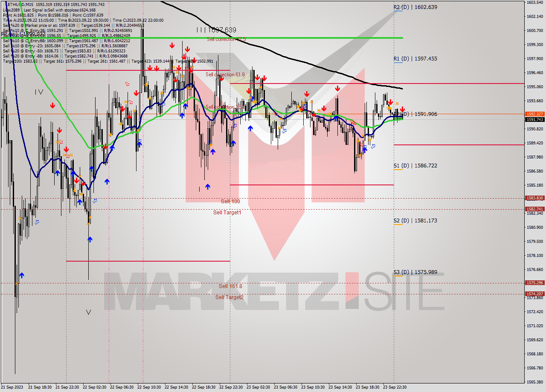This screenshot has width=546, height=392.
Task: Click the '22 Sep 02:30' time axis label
Action: pyautogui.click(x=94, y=387)
